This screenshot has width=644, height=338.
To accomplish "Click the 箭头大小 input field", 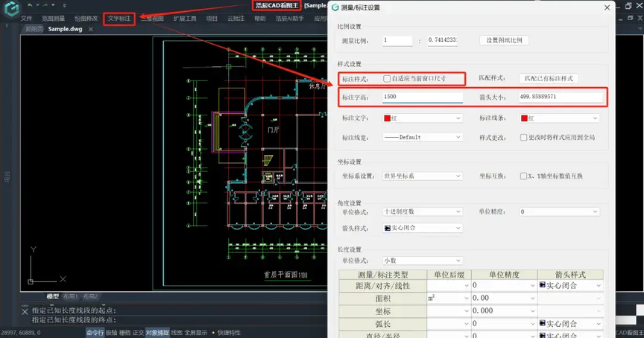I will coord(561,97).
